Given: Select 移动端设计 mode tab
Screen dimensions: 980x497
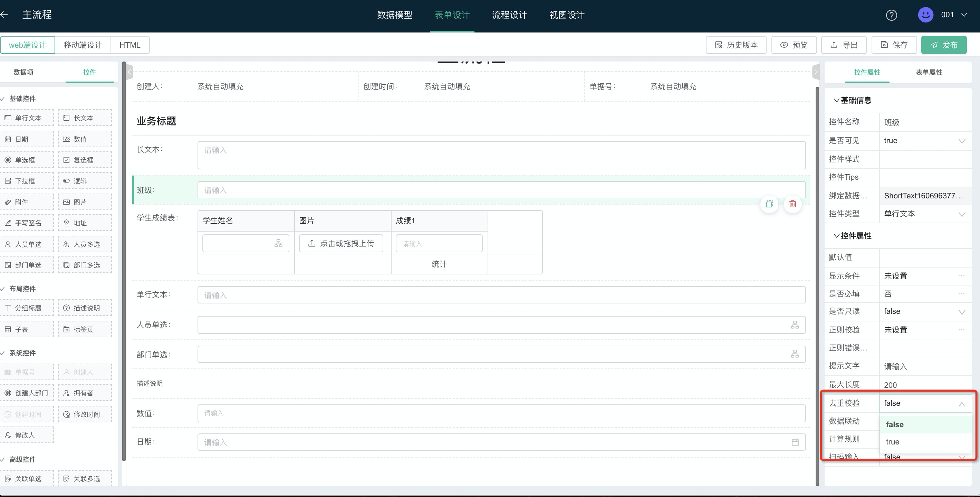Looking at the screenshot, I should tap(83, 45).
